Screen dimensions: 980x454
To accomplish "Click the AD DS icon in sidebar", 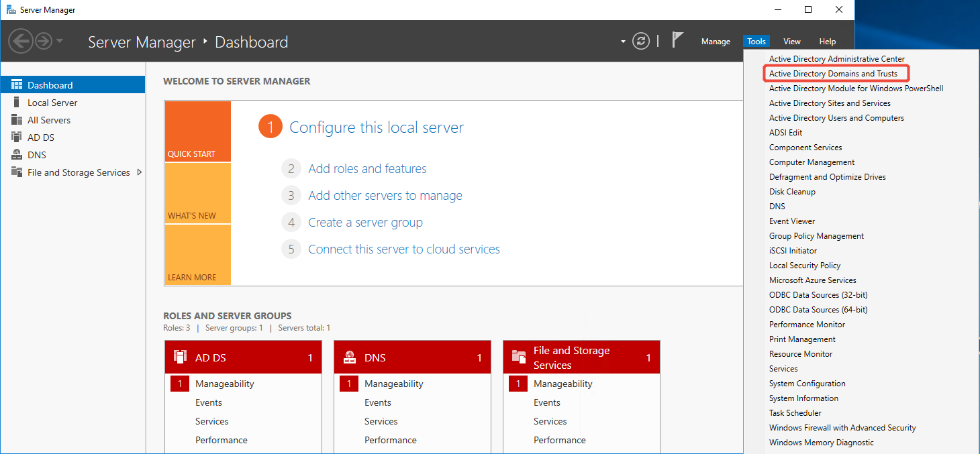I will tap(17, 137).
